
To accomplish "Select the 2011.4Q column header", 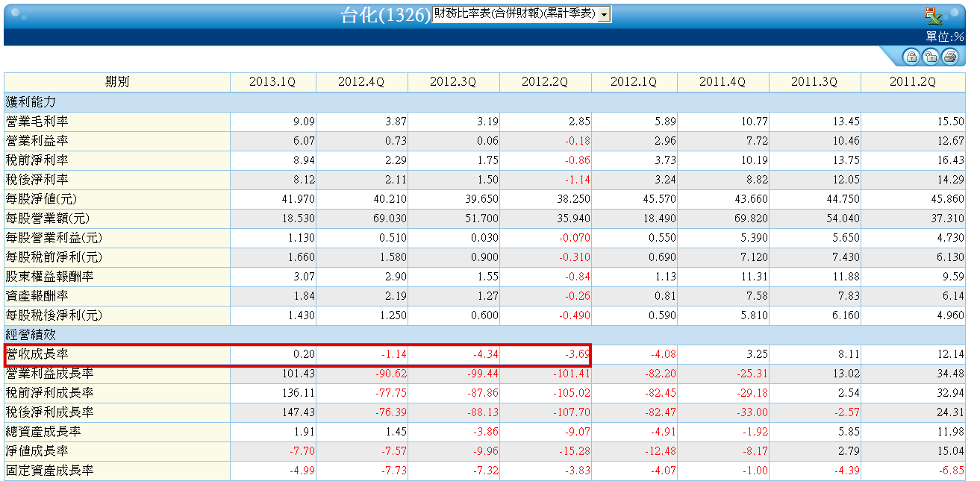I will [x=722, y=82].
